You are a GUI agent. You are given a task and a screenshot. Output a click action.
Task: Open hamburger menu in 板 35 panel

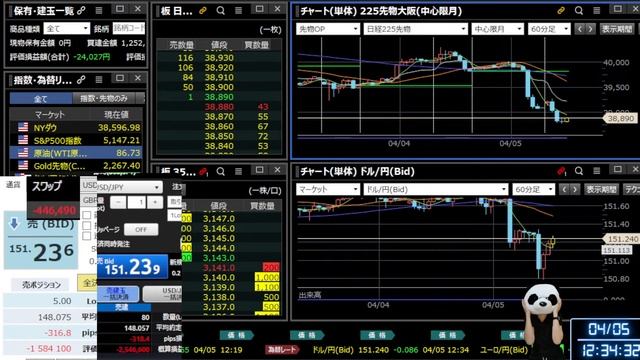coord(238,171)
